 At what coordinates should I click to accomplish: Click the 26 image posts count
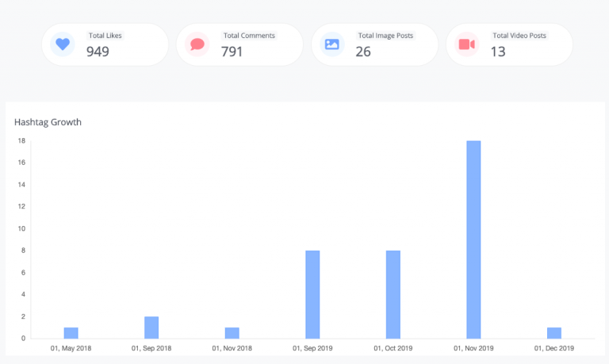coord(363,52)
